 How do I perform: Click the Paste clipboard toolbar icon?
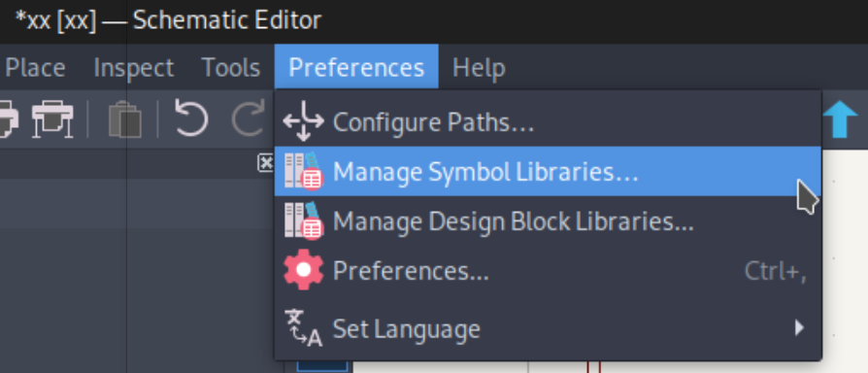(124, 119)
